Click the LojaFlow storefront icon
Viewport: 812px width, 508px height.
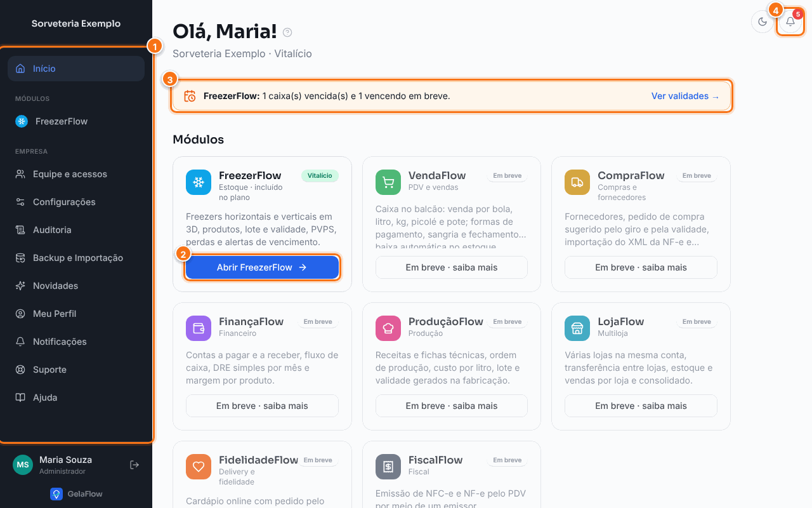coord(577,328)
